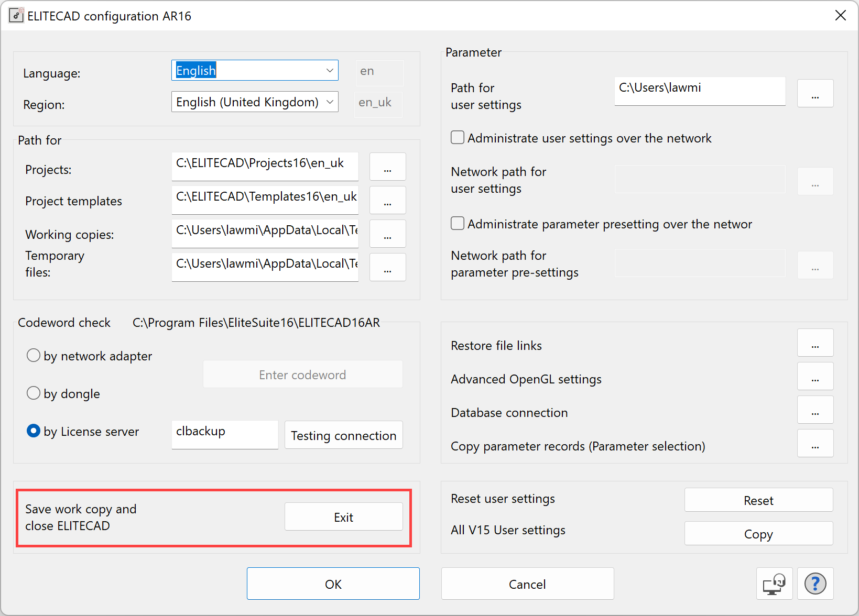Viewport: 859px width, 616px height.
Task: Close the configuration window
Action: click(840, 15)
